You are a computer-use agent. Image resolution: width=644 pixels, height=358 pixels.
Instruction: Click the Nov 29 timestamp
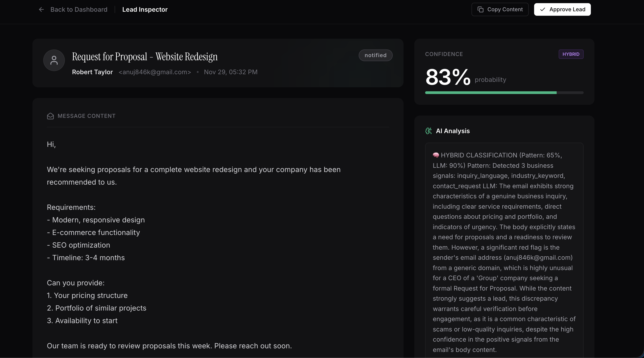click(231, 72)
